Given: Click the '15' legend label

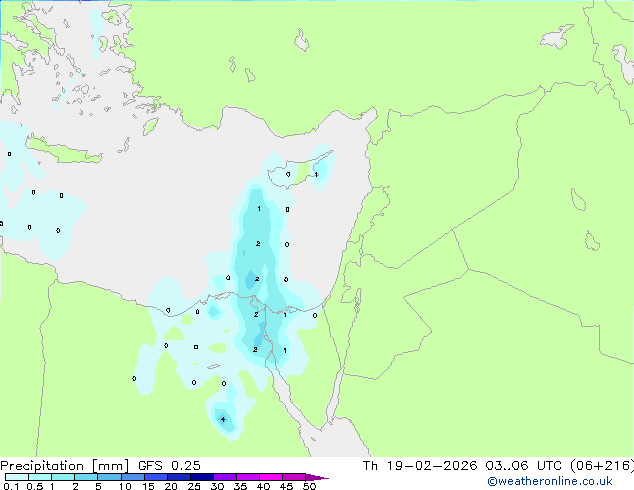Looking at the screenshot, I should [148, 486].
